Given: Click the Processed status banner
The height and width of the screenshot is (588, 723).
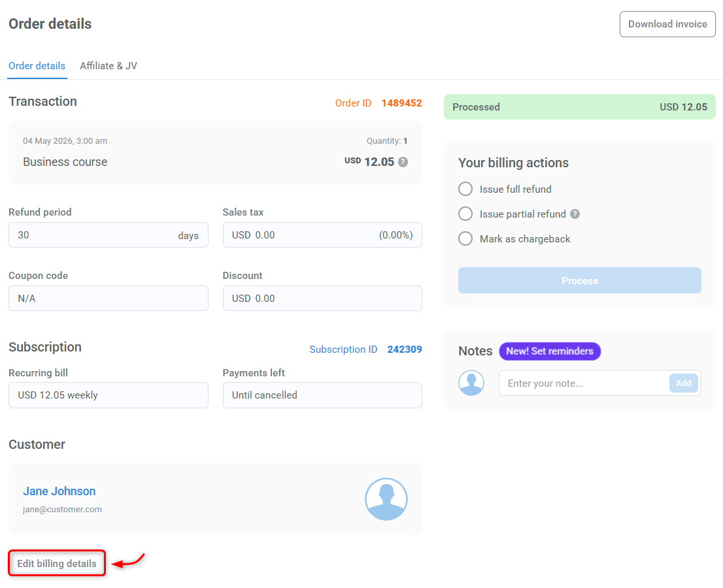Looking at the screenshot, I should [x=580, y=107].
